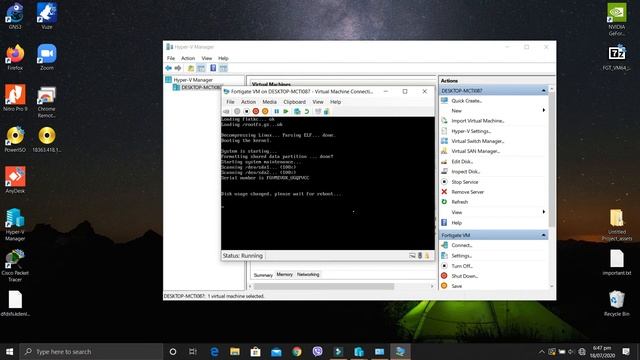
Task: Toggle Show/Hide Console Tree toolbar icon
Action: click(x=201, y=68)
